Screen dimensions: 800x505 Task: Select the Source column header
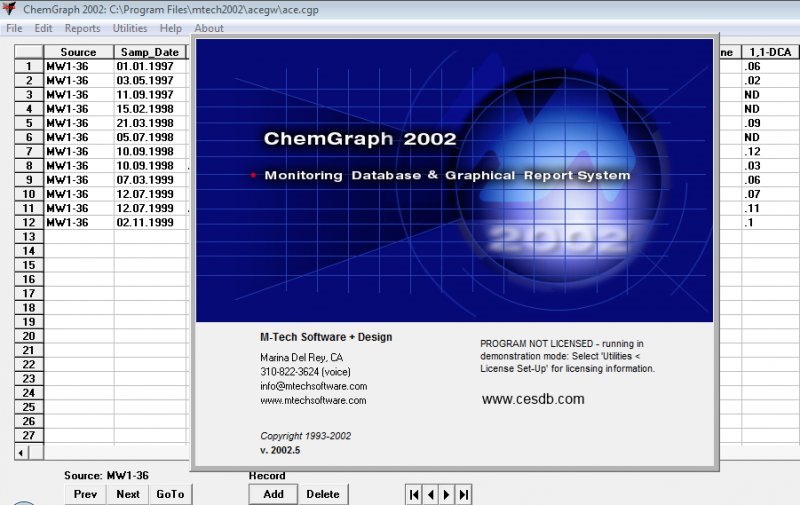(78, 52)
